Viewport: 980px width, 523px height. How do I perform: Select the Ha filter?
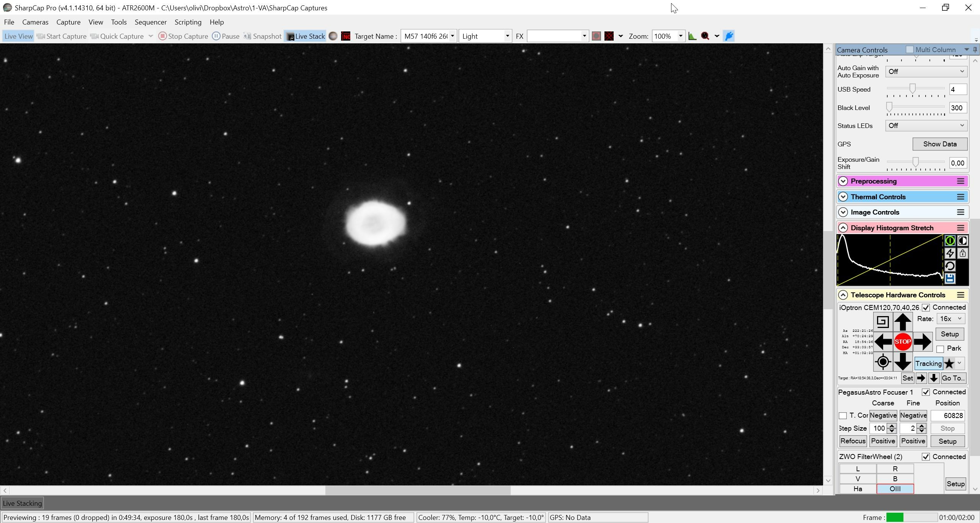pyautogui.click(x=857, y=489)
